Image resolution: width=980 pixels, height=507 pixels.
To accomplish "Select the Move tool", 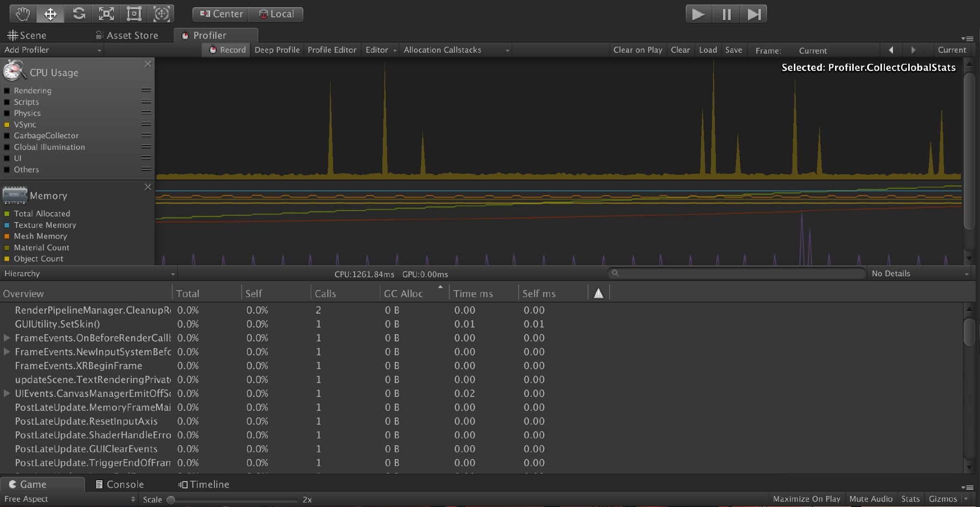I will pyautogui.click(x=50, y=14).
